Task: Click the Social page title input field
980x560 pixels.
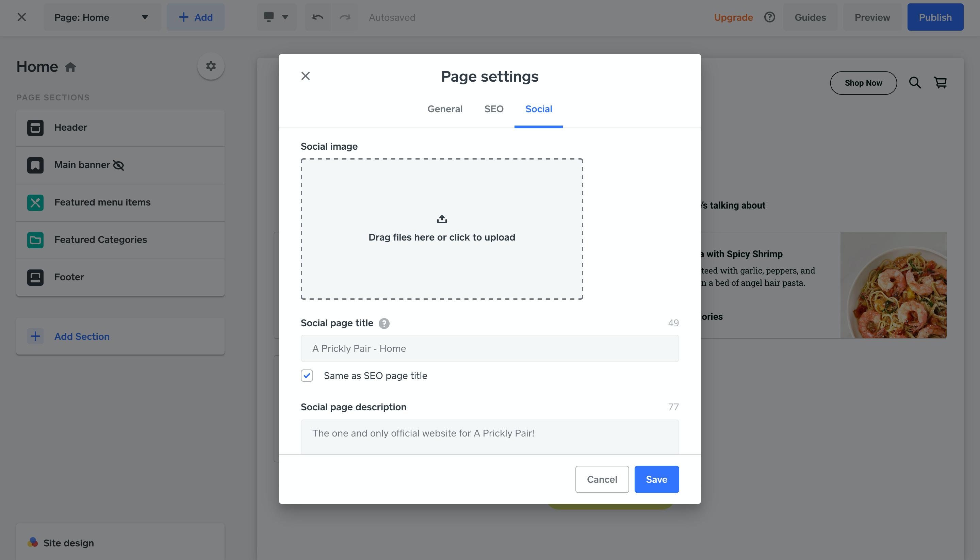Action: coord(490,348)
